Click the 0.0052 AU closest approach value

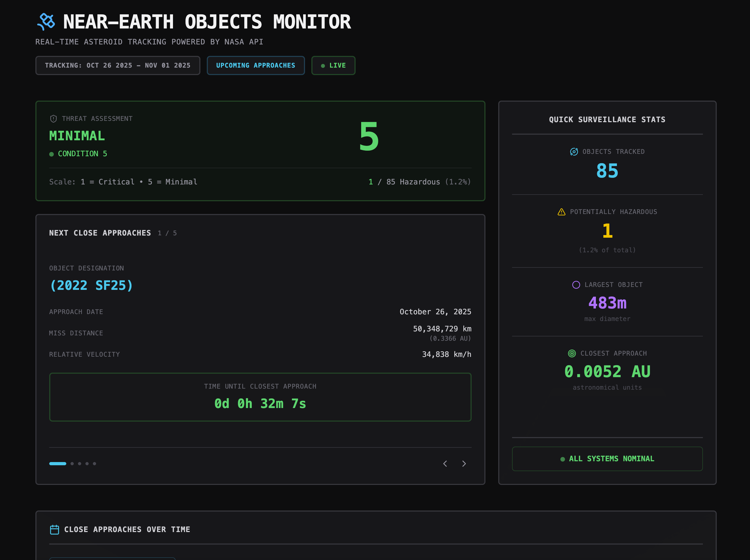[607, 372]
